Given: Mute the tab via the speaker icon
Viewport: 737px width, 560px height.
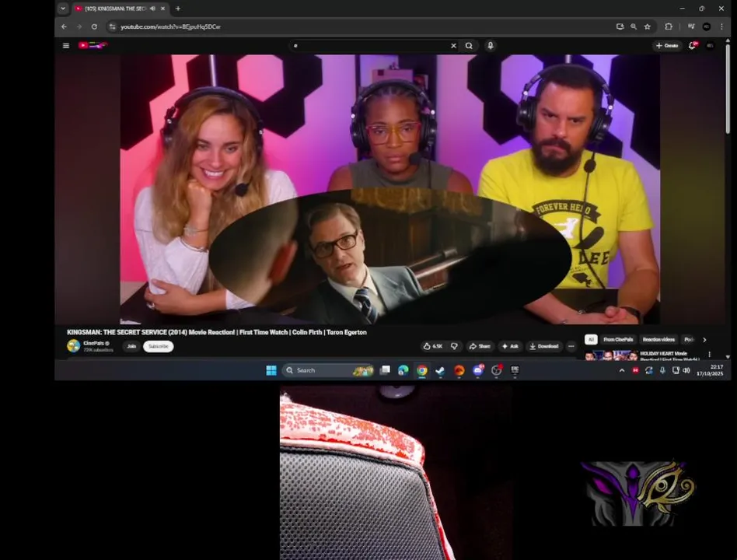Looking at the screenshot, I should click(x=152, y=9).
